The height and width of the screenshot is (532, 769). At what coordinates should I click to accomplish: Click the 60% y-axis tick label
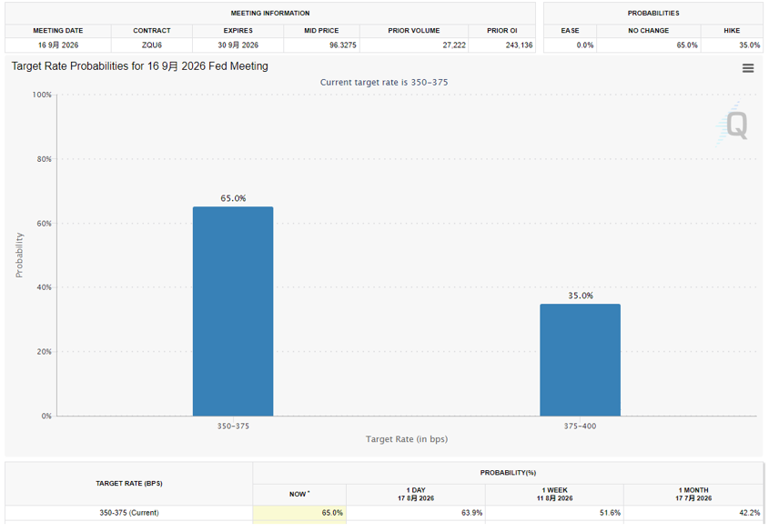[44, 224]
